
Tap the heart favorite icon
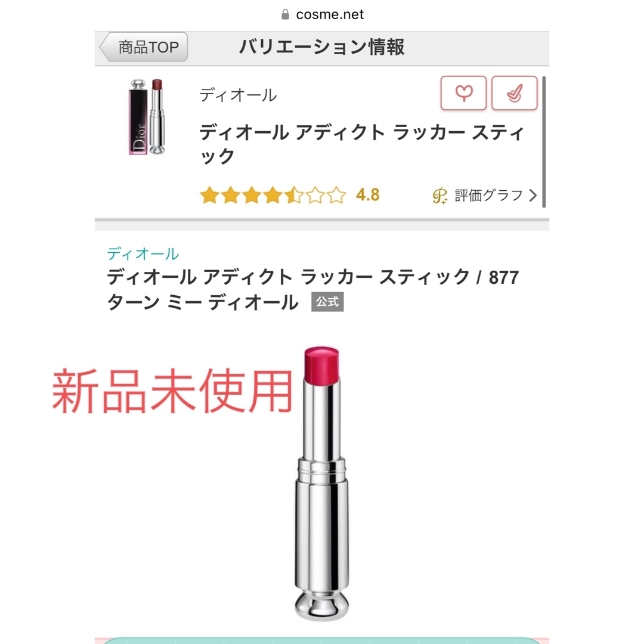pos(463,93)
